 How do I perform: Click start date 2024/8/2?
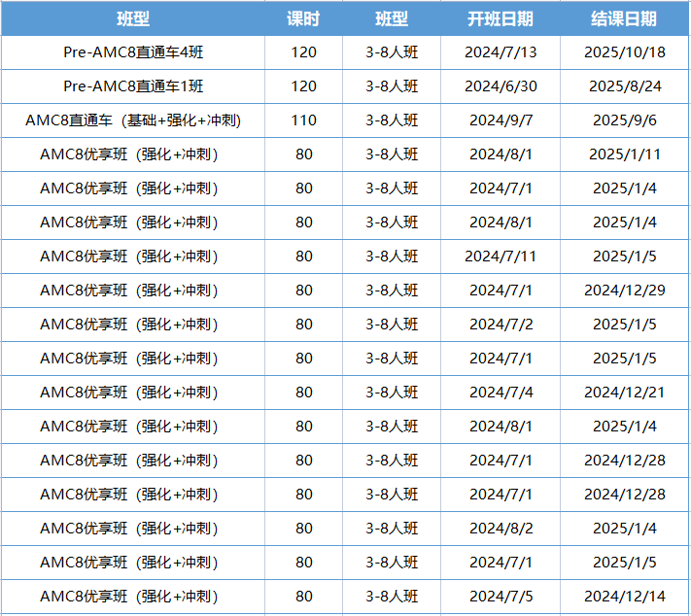(501, 529)
